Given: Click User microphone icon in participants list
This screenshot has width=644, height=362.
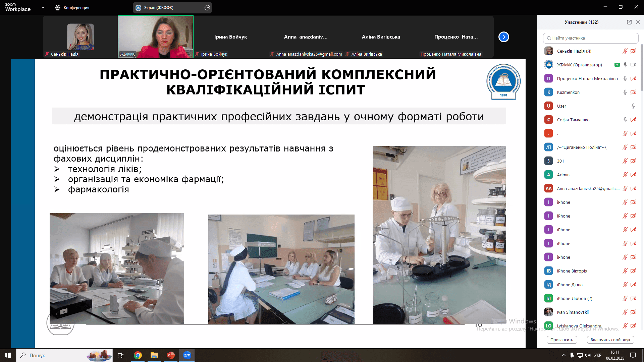Looking at the screenshot, I should (x=633, y=106).
